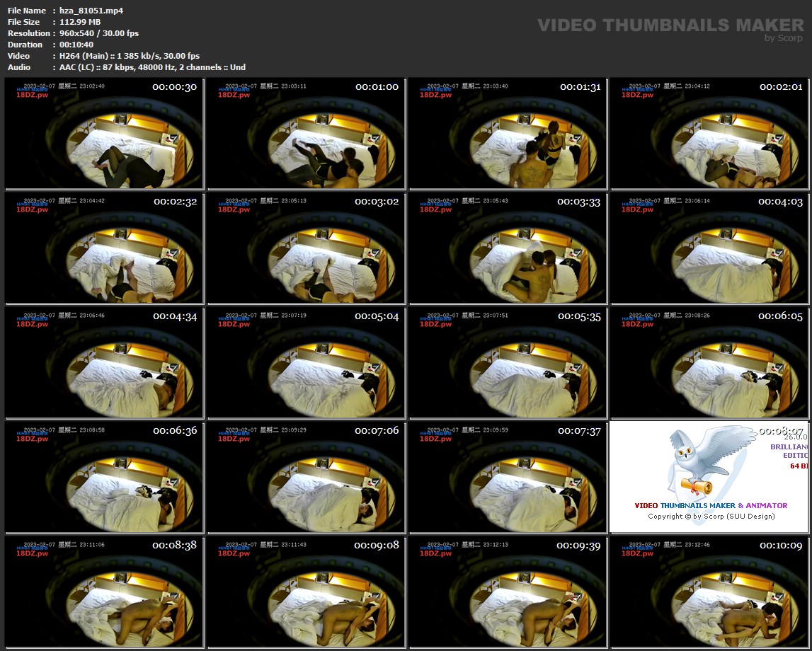Click the Resolution value 960x540 / 30.00 fps
812x651 pixels.
coord(99,33)
